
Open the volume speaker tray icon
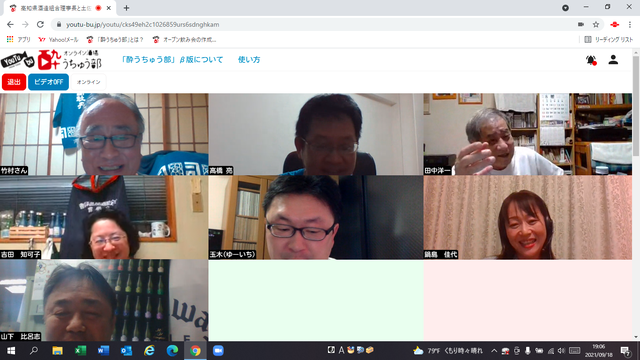coord(562,351)
